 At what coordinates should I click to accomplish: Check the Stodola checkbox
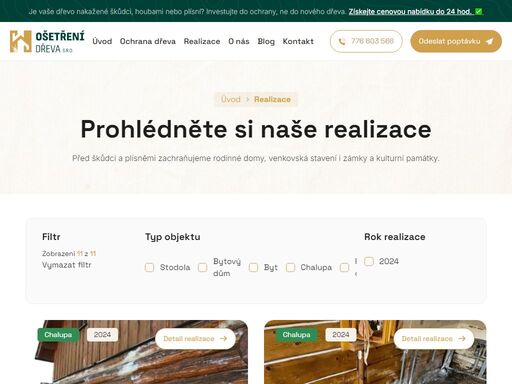pyautogui.click(x=149, y=267)
